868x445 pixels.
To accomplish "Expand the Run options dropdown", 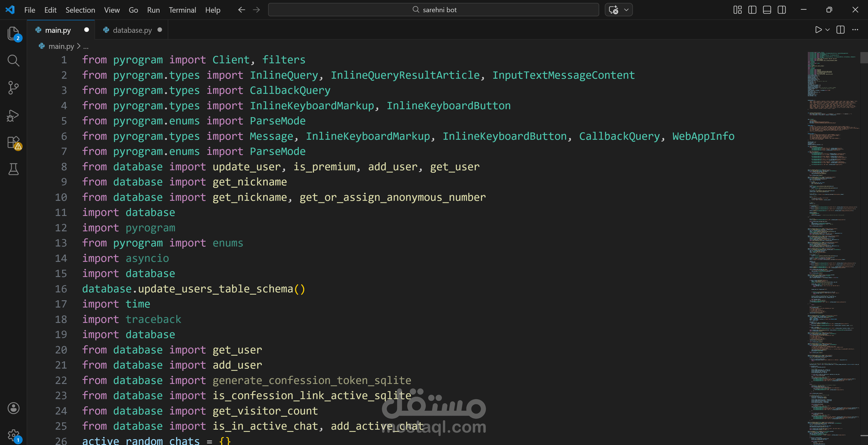I will 828,30.
